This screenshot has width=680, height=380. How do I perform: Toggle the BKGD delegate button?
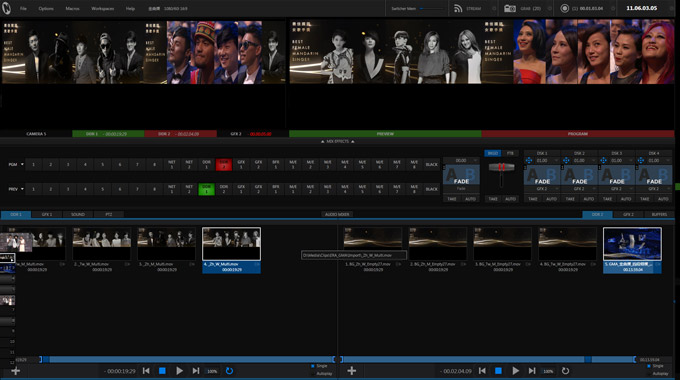pyautogui.click(x=493, y=153)
